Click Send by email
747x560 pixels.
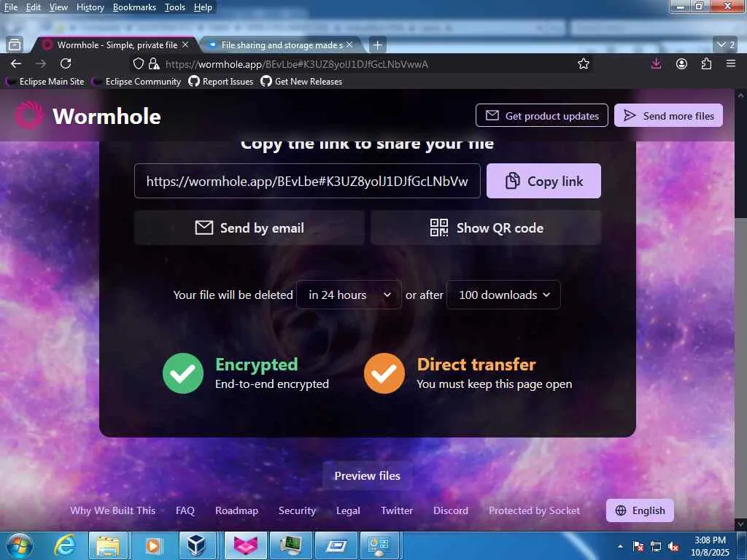249,227
